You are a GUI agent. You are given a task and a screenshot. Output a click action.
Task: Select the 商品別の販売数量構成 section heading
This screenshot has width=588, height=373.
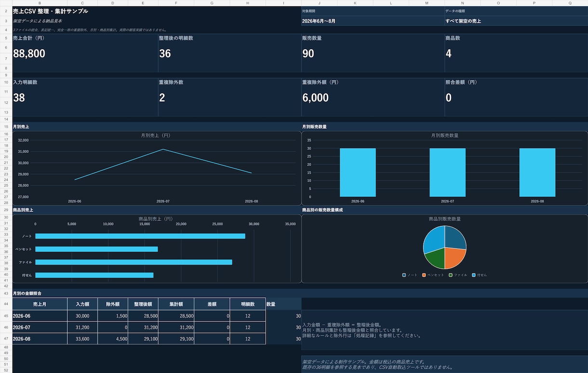coord(322,210)
